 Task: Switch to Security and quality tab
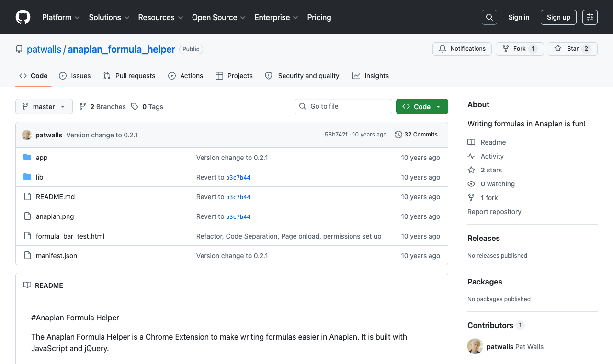(x=302, y=76)
